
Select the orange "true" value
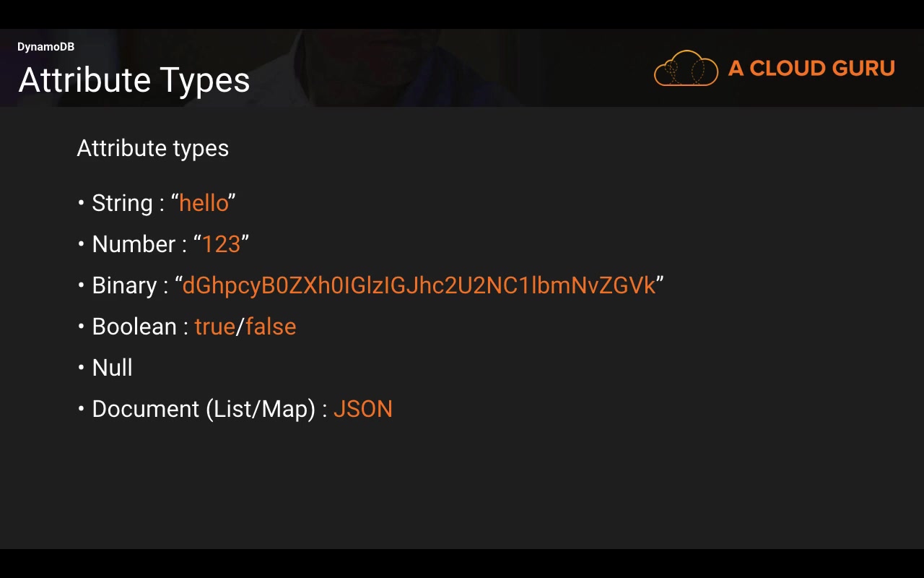click(x=214, y=327)
